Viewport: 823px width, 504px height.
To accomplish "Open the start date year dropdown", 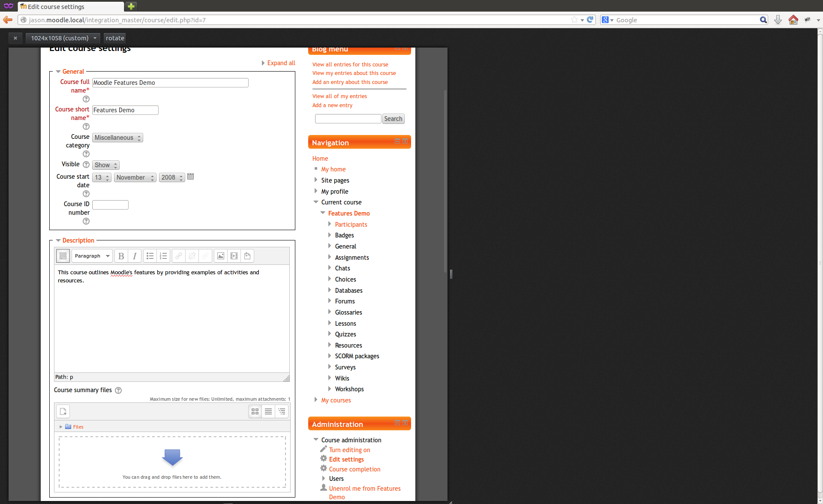I will pos(172,177).
